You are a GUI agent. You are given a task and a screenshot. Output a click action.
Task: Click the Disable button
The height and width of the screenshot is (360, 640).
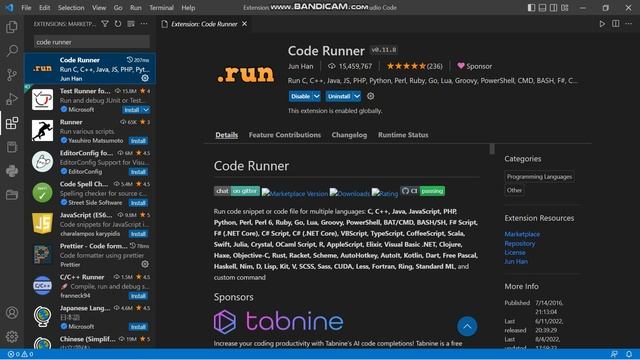pyautogui.click(x=300, y=96)
